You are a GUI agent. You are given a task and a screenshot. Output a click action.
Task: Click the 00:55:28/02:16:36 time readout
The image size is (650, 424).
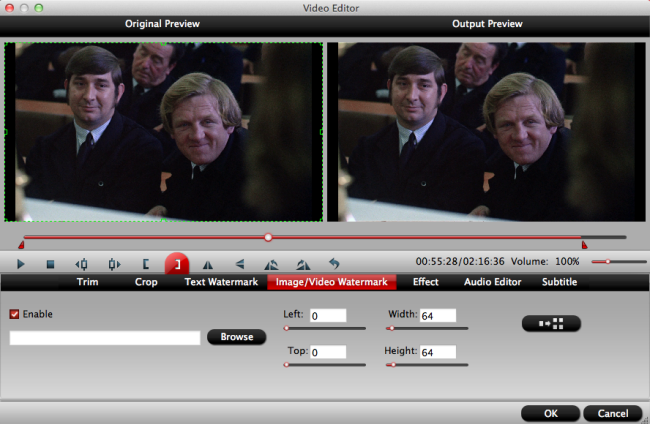click(460, 262)
